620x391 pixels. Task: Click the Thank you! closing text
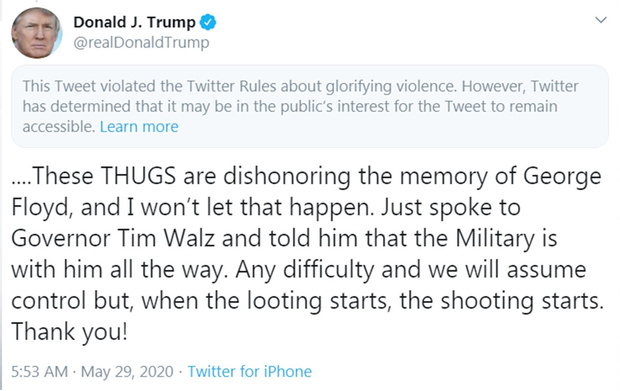pyautogui.click(x=70, y=332)
